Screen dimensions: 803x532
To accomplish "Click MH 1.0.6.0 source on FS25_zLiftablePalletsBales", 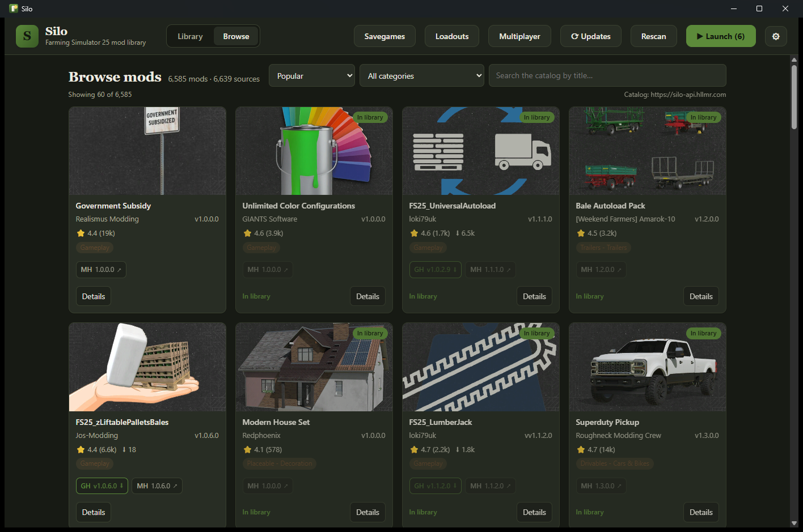I will click(157, 486).
